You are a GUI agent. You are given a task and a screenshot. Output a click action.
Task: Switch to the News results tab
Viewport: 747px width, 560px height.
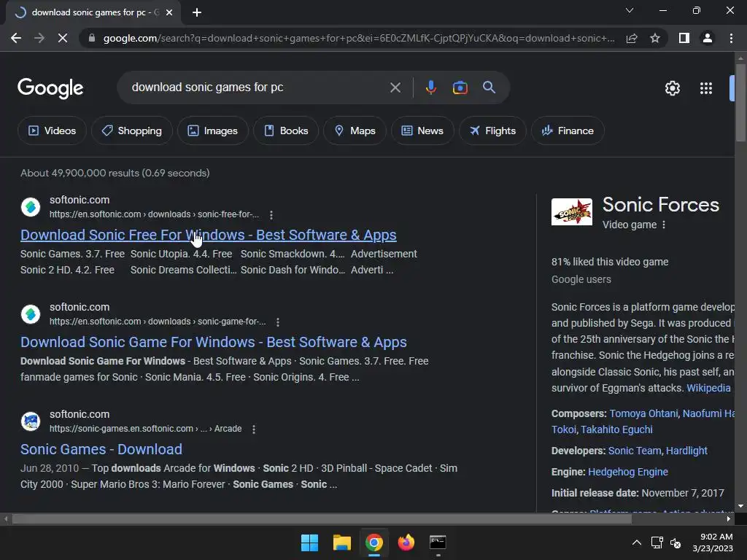click(422, 131)
